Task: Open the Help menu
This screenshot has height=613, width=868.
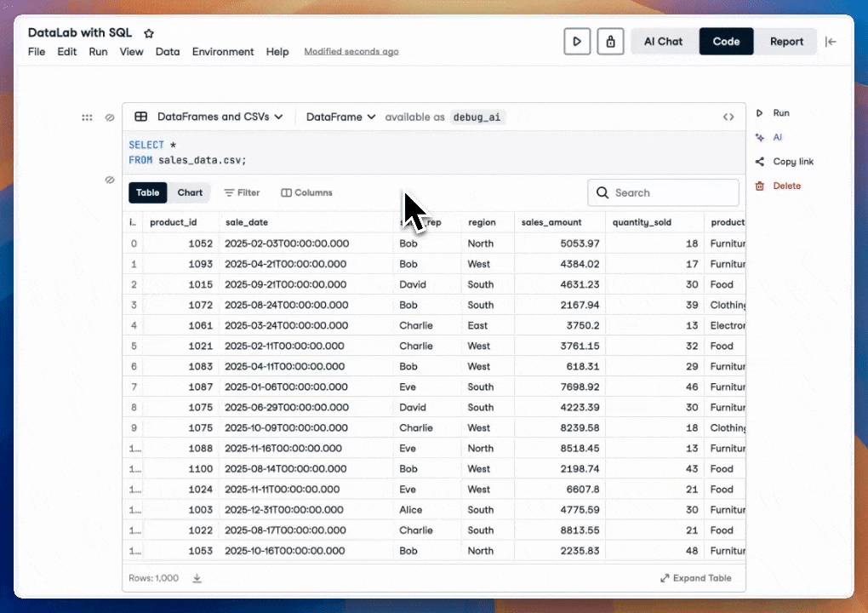Action: [277, 51]
